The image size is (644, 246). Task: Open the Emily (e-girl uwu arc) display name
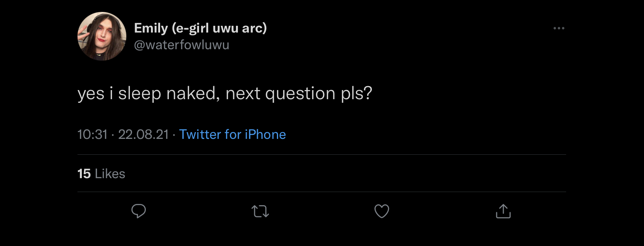pos(200,28)
